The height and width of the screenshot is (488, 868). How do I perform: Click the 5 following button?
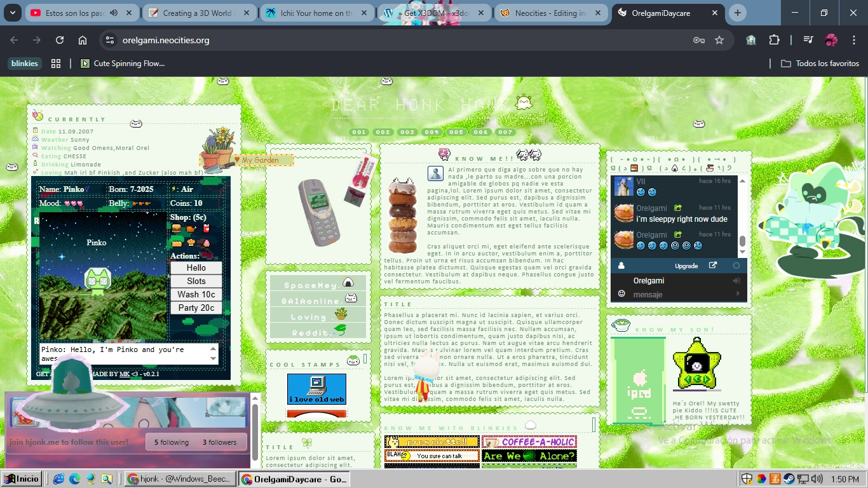click(x=172, y=442)
